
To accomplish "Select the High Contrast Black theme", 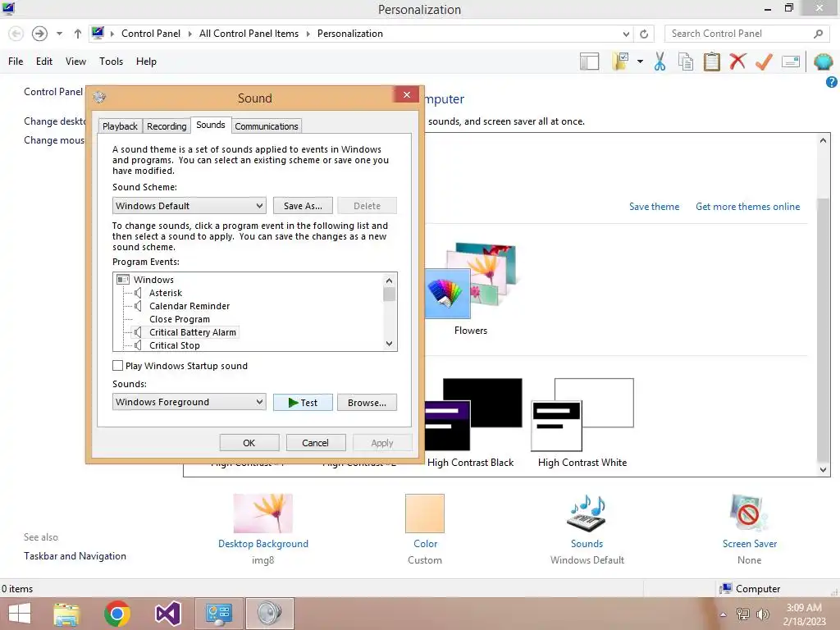I will coord(473,414).
